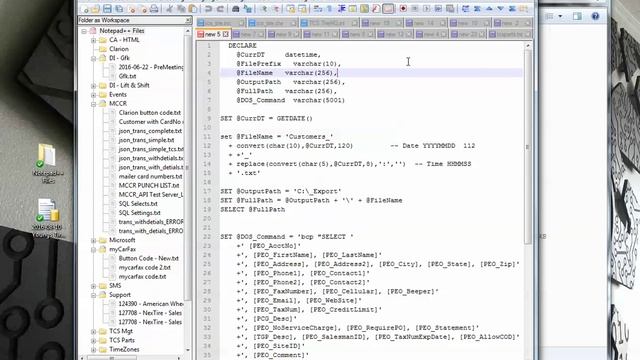
Task: Close the Folder as Workspace panel
Action: (188, 20)
